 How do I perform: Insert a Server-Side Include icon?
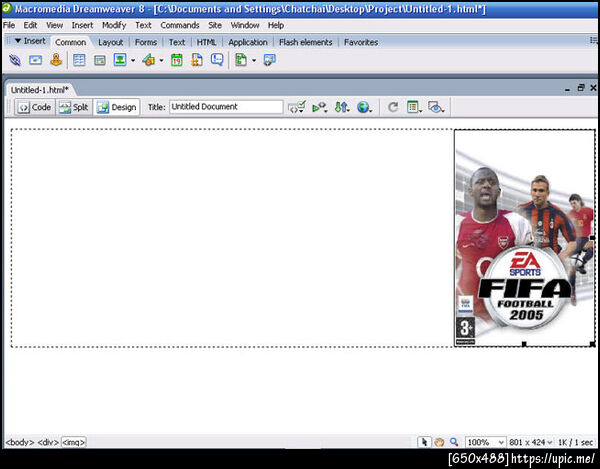197,60
